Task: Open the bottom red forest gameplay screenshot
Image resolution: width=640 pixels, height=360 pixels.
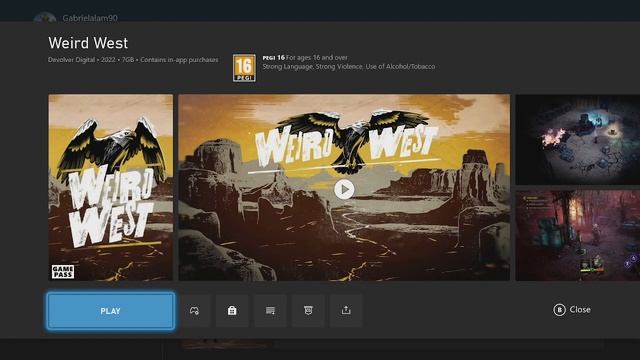Action: [x=578, y=236]
